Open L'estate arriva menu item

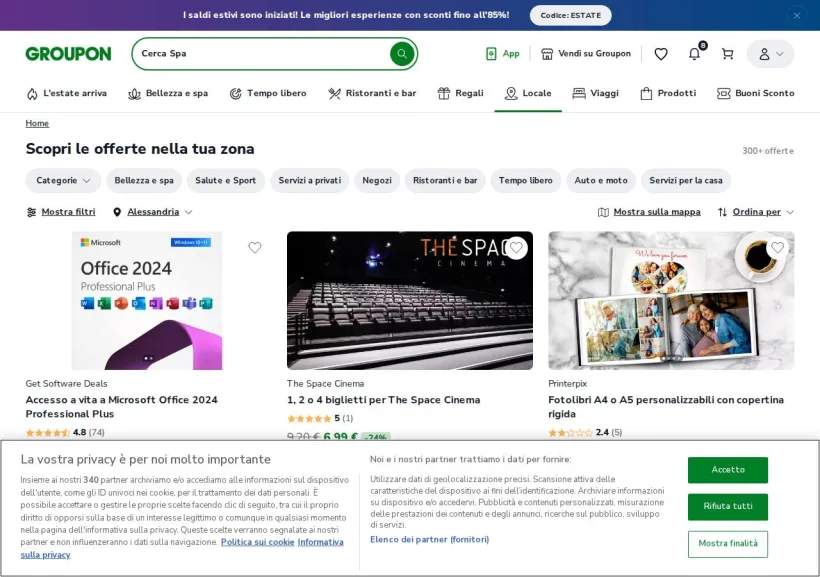(66, 93)
